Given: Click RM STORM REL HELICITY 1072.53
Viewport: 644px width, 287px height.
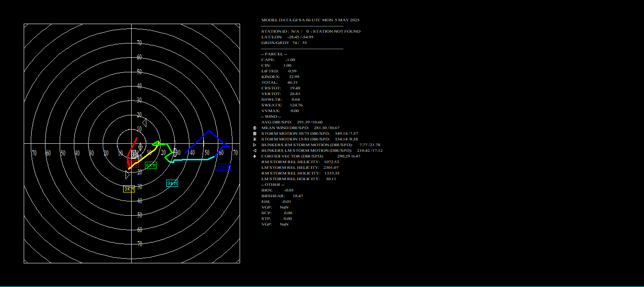Looking at the screenshot, I should [300, 162].
